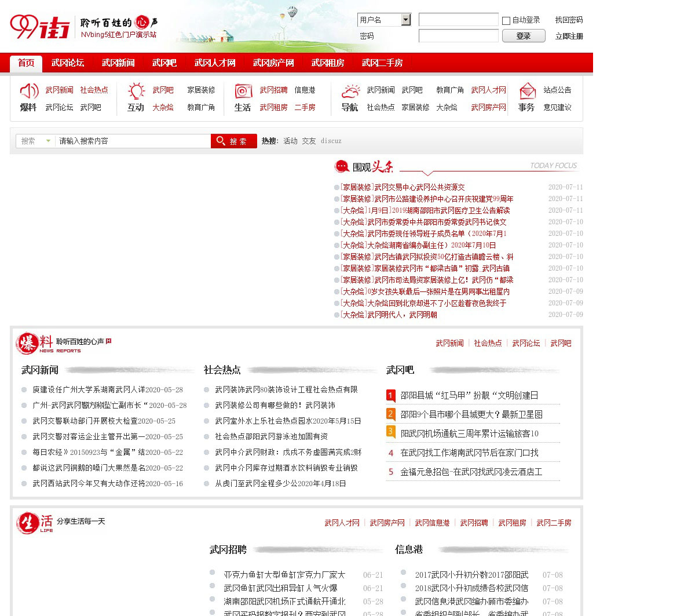Screen dimensions: 695x616
Task: Click the 立即注册 link
Action: (x=569, y=36)
